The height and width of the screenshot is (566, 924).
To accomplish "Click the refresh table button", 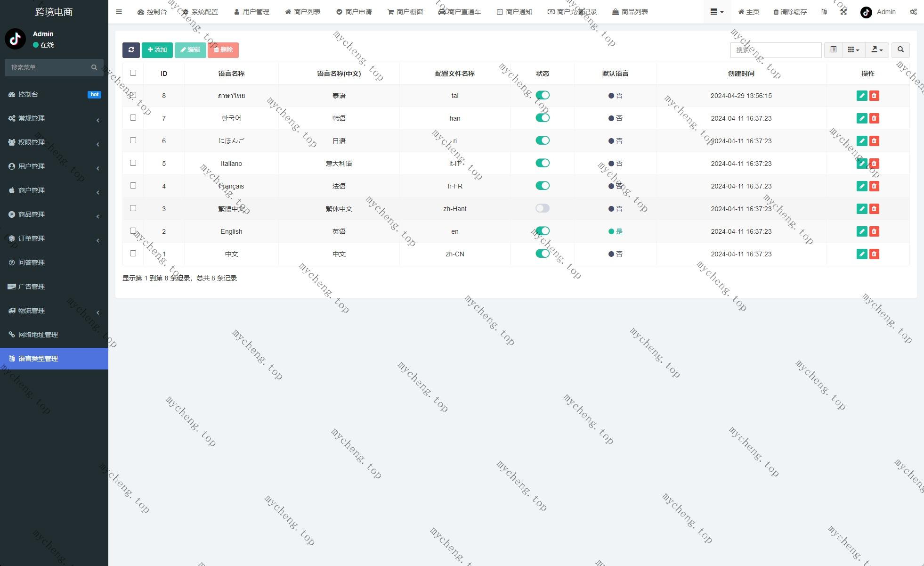I will coord(131,50).
